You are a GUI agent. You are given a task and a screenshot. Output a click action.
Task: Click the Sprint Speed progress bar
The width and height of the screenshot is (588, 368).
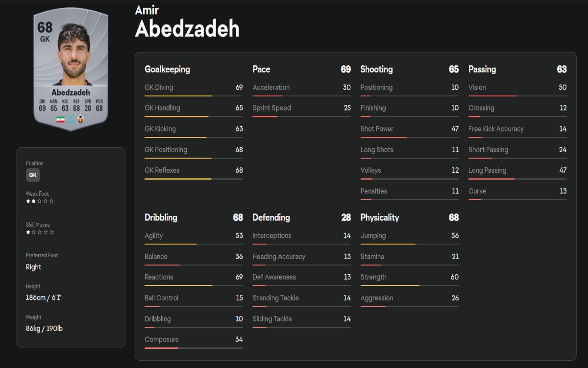click(x=301, y=116)
